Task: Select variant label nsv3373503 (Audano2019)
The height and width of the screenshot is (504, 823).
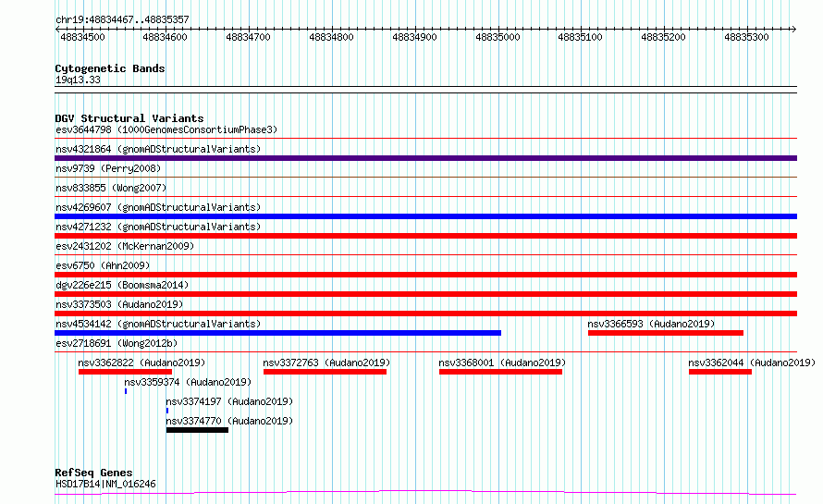Action: pyautogui.click(x=119, y=304)
